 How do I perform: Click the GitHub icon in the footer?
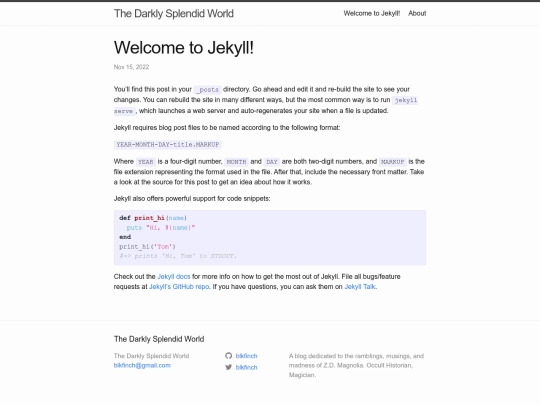pyautogui.click(x=229, y=356)
